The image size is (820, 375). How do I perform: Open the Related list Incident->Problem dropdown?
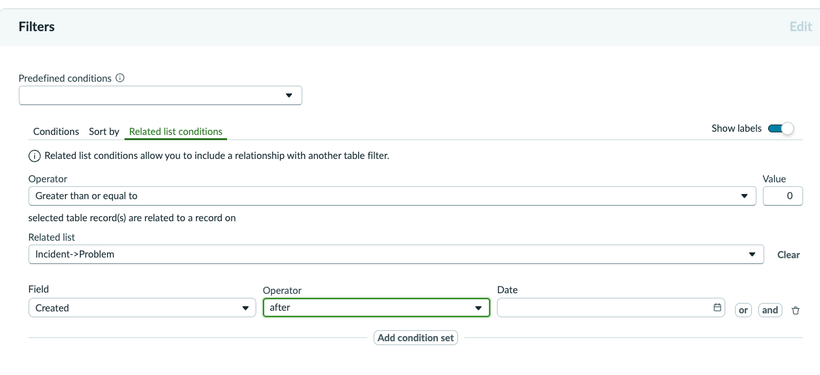(x=396, y=254)
